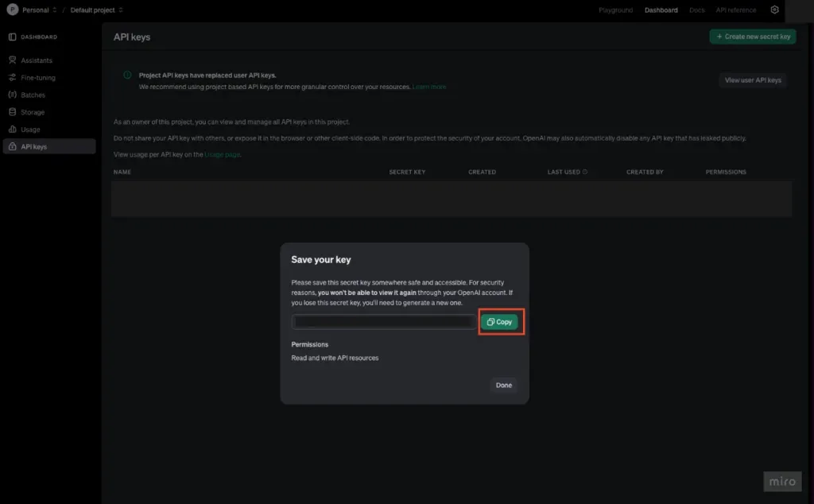Copy the secret key
This screenshot has width=814, height=504.
499,322
